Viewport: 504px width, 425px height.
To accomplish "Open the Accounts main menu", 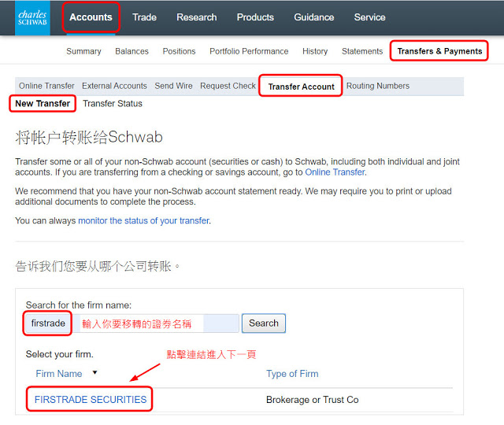I will (x=91, y=17).
